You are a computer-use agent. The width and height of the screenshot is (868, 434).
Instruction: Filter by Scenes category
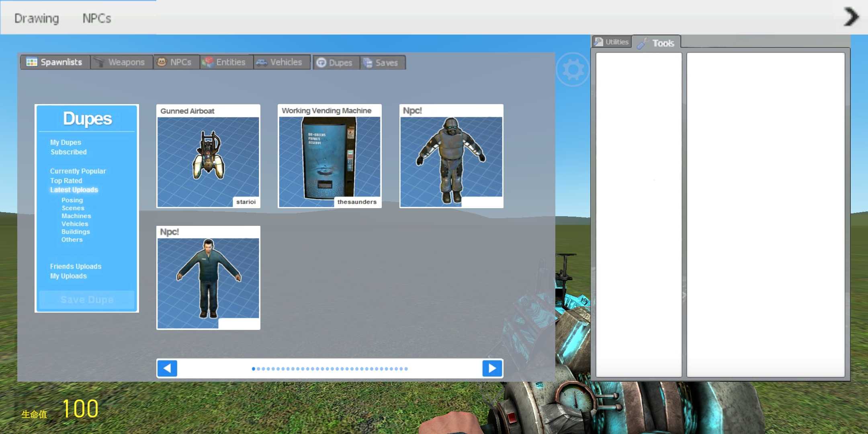[73, 208]
